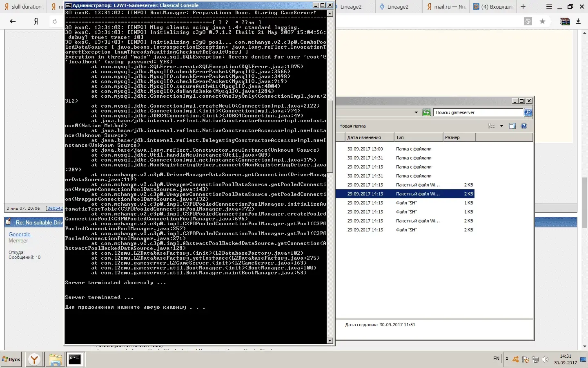Click the Explorer search magnifier icon
This screenshot has height=368, width=588.
[x=528, y=112]
